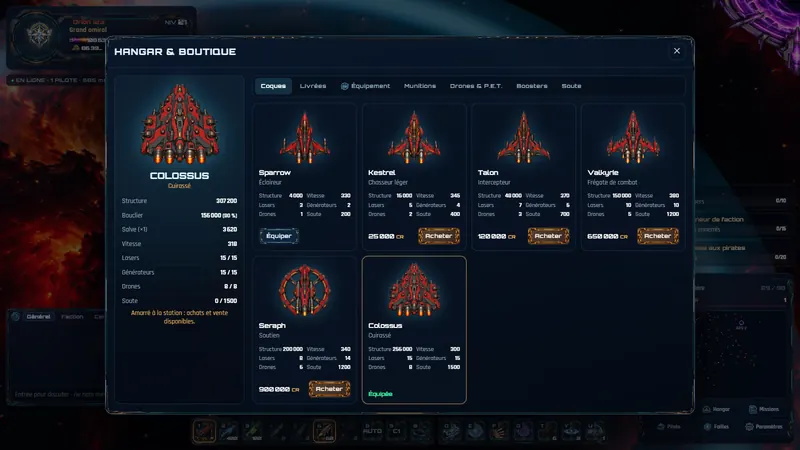Select the Talon ship image
Viewport: 800px width, 450px height.
tap(523, 138)
